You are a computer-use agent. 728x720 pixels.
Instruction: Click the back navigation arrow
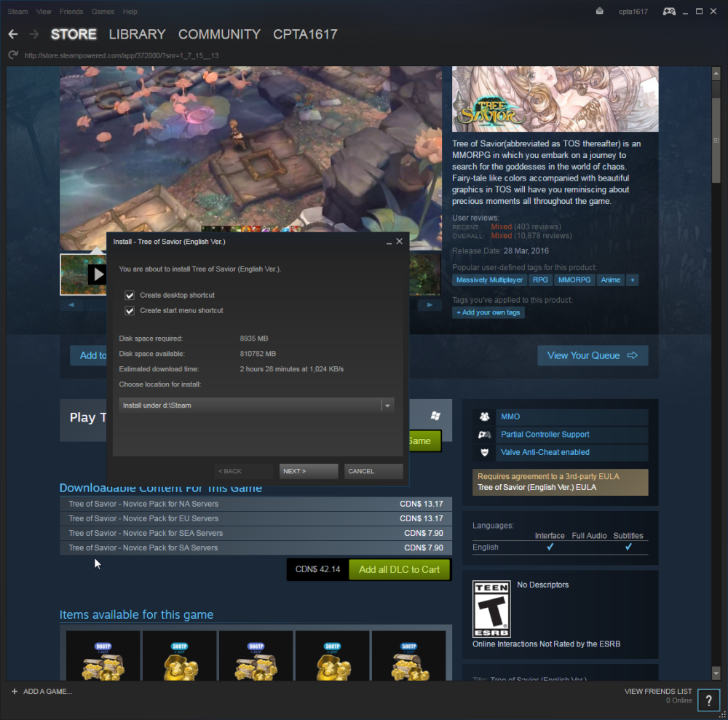(x=13, y=34)
